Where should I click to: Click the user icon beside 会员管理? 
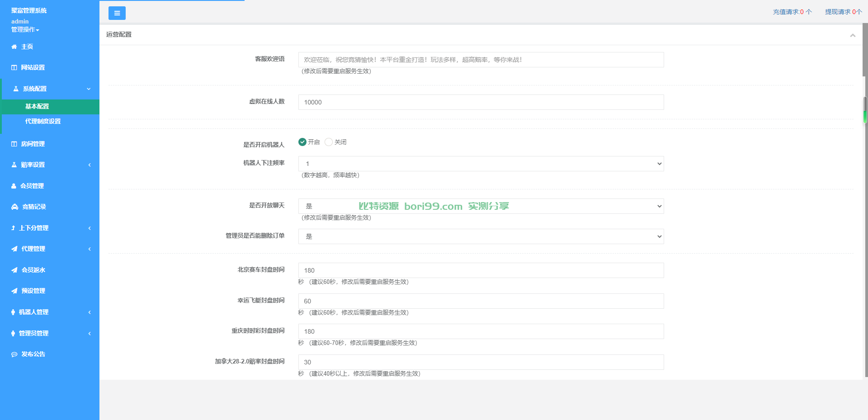click(14, 186)
